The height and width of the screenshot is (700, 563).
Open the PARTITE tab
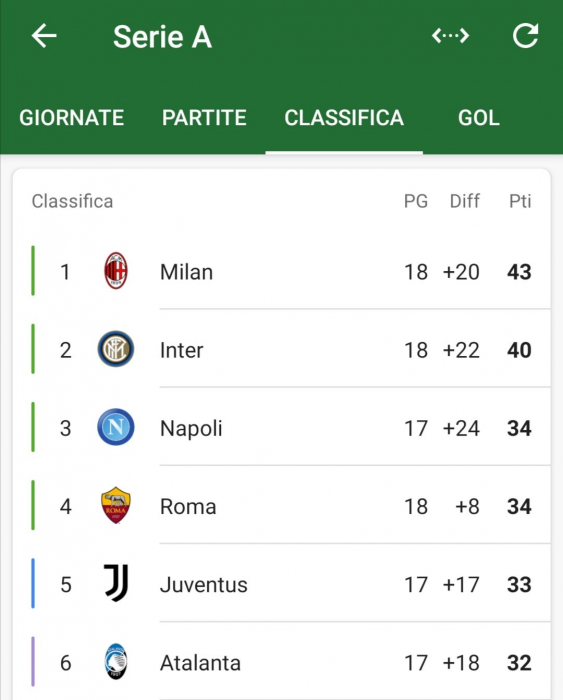[204, 118]
